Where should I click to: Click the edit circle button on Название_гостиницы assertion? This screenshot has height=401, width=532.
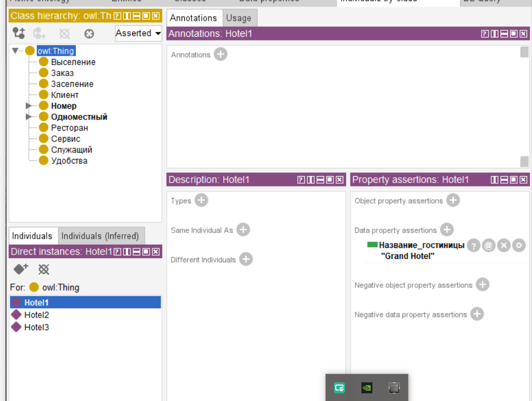click(519, 245)
